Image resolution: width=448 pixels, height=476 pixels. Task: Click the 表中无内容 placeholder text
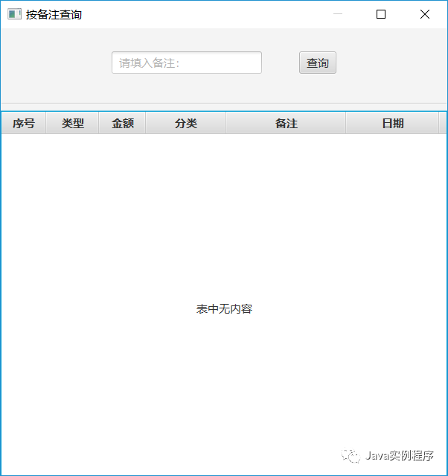point(224,309)
